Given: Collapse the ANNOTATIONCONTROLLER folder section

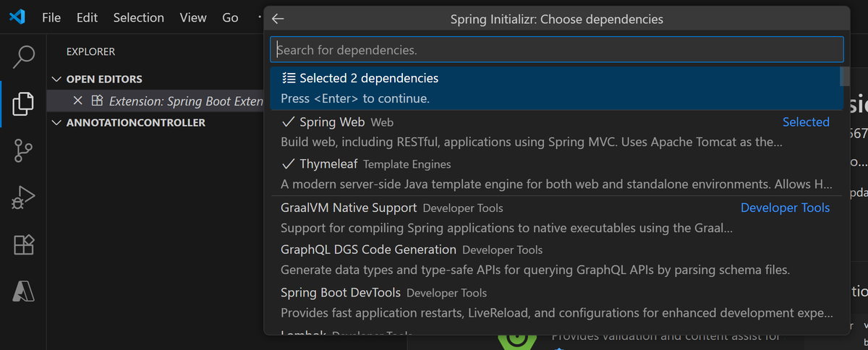Looking at the screenshot, I should pos(57,122).
